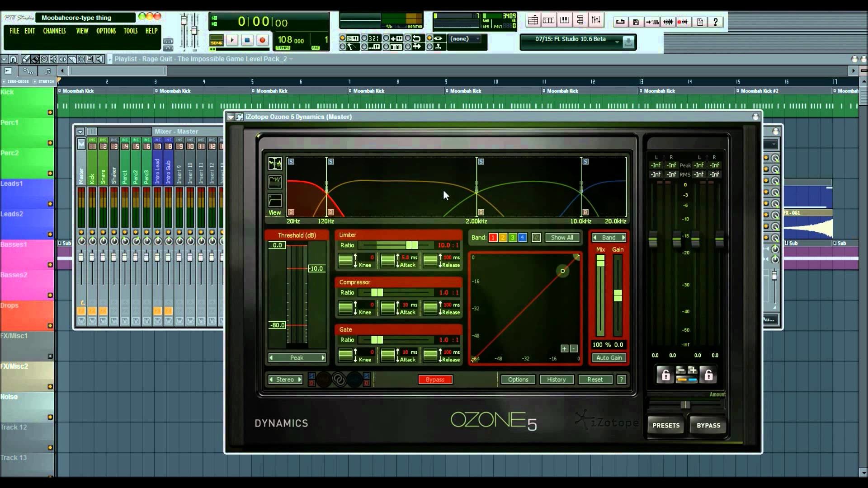Viewport: 868px width, 488px height.
Task: Click the Ozone gain reduction trace view icon
Action: point(275,182)
